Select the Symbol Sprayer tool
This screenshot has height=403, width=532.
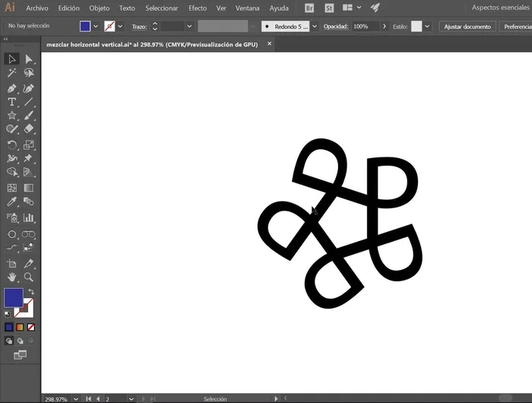(x=12, y=217)
